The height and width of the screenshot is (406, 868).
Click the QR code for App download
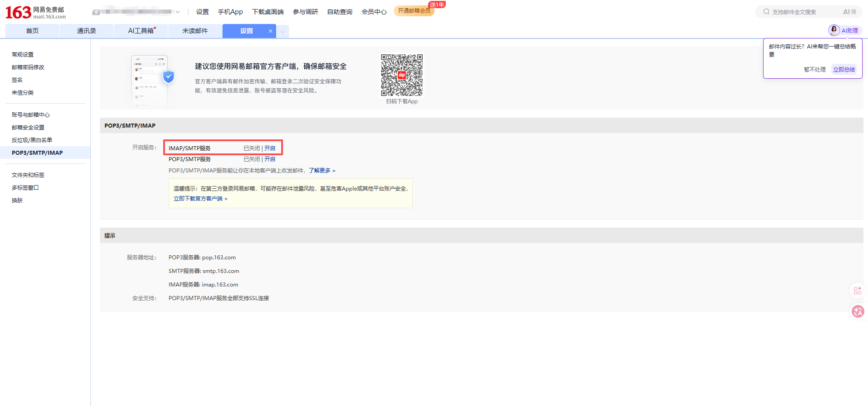point(402,75)
